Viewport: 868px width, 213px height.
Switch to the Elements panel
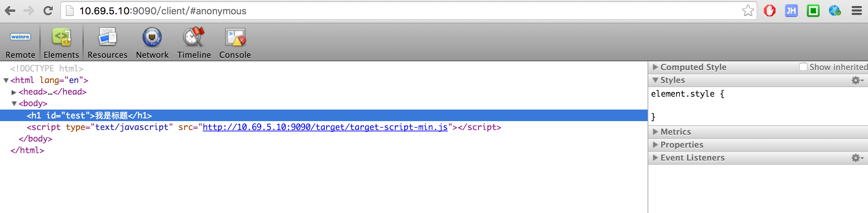coord(61,43)
